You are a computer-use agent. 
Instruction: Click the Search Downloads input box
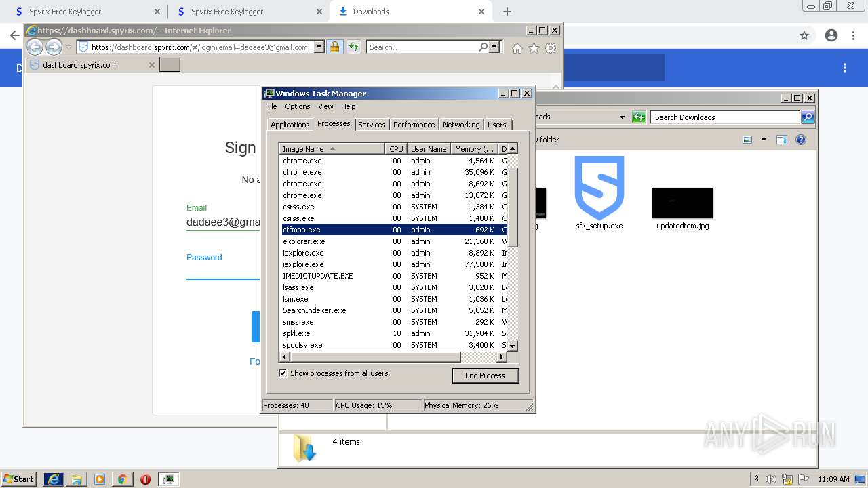(725, 117)
